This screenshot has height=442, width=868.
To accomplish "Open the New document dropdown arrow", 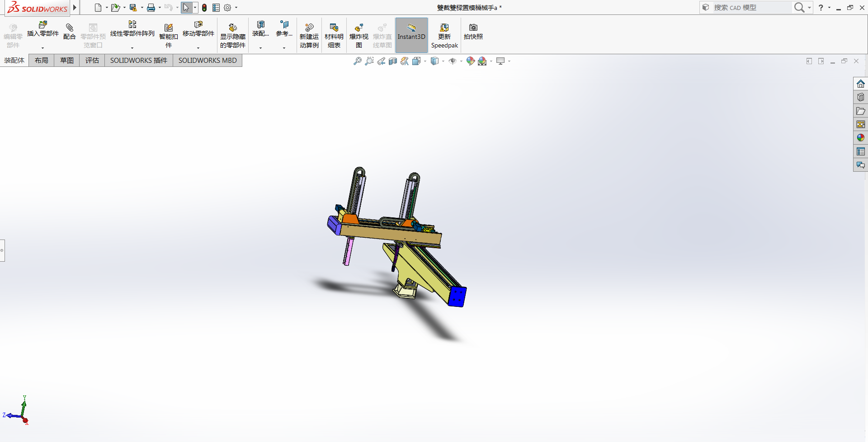I will pos(107,8).
